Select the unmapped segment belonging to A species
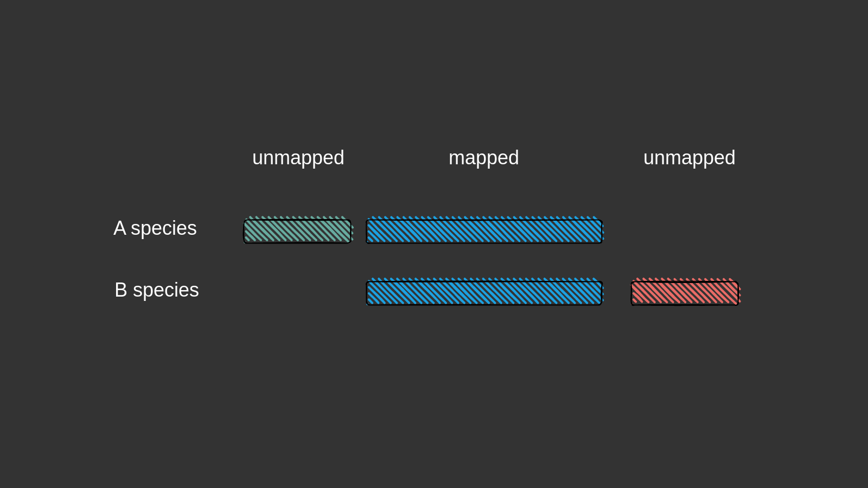 click(298, 230)
